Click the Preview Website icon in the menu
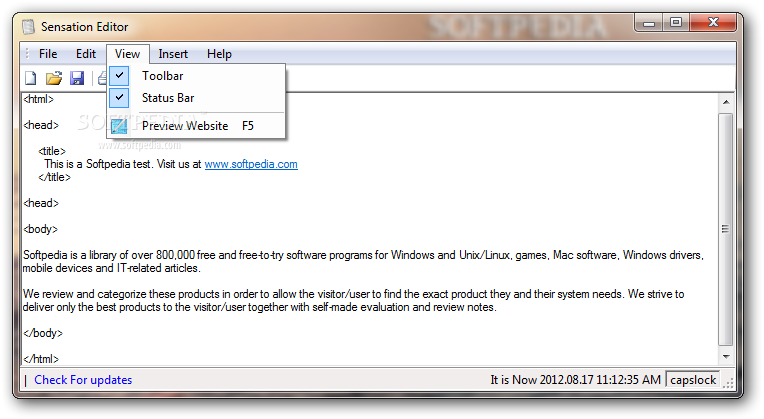764x419 pixels. [119, 126]
